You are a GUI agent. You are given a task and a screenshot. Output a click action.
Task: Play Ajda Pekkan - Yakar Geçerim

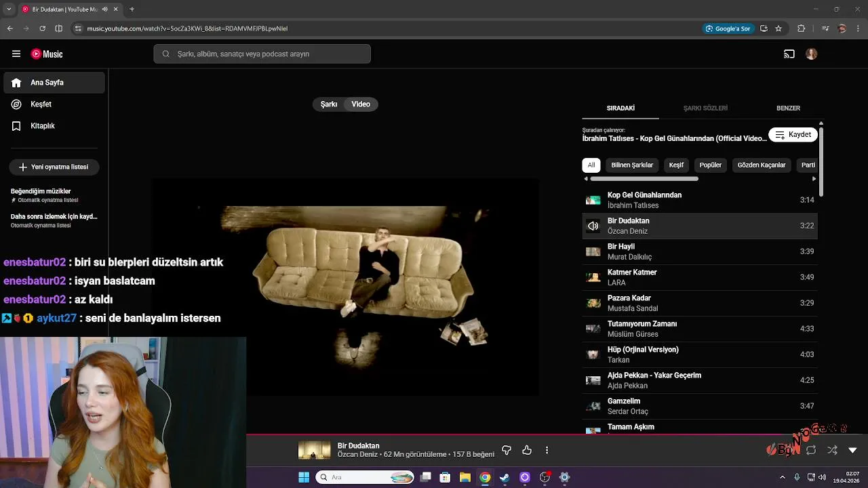pyautogui.click(x=700, y=380)
